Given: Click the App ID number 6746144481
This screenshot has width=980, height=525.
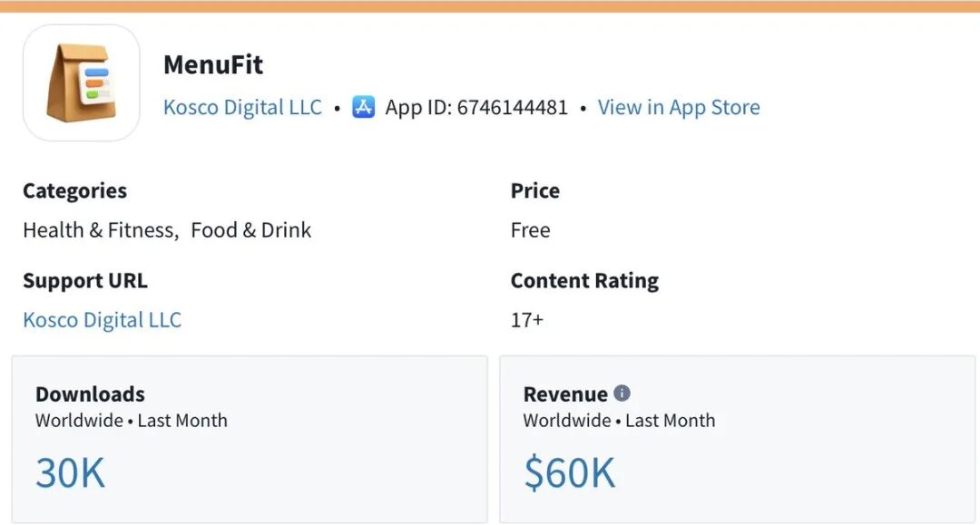Looking at the screenshot, I should click(513, 107).
